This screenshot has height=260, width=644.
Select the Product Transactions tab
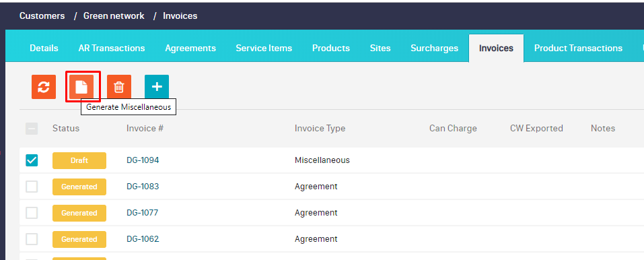[578, 48]
